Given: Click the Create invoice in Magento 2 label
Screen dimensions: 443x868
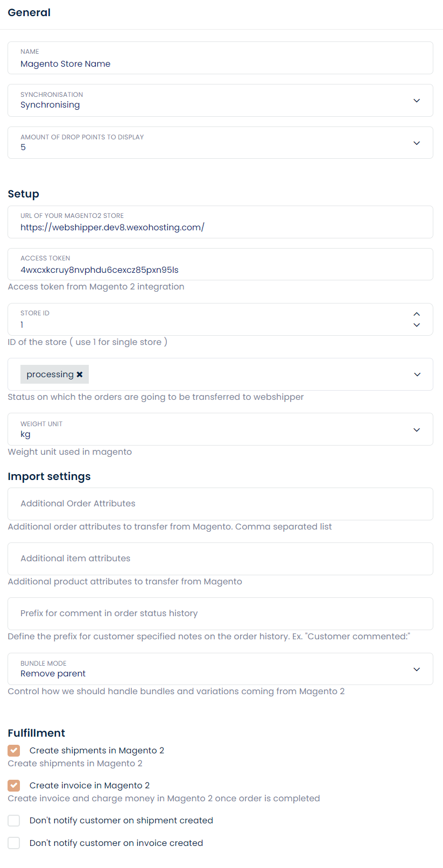Looking at the screenshot, I should (89, 786).
